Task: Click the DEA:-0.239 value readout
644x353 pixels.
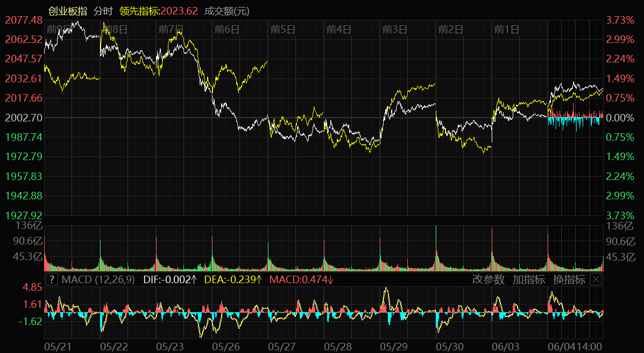Action: point(233,279)
